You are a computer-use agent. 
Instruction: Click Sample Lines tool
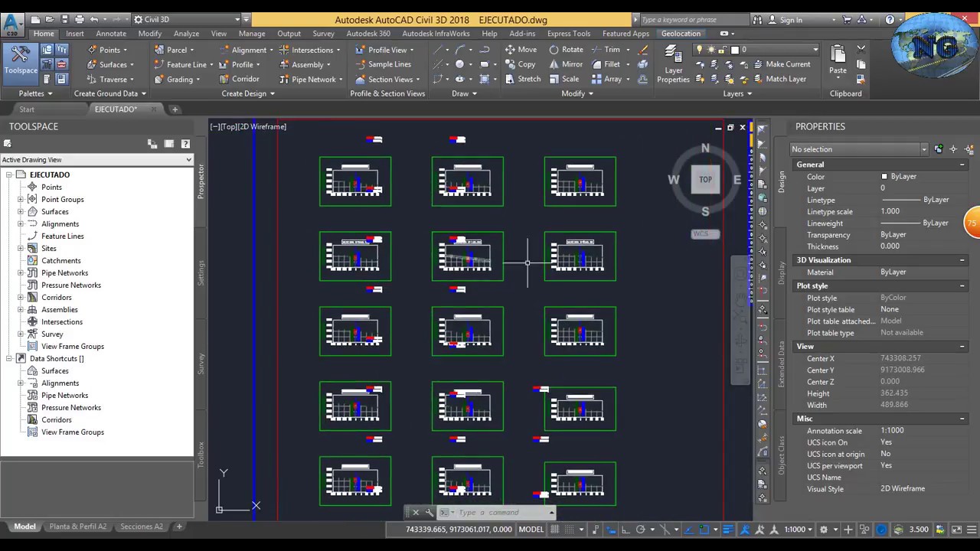pos(383,64)
